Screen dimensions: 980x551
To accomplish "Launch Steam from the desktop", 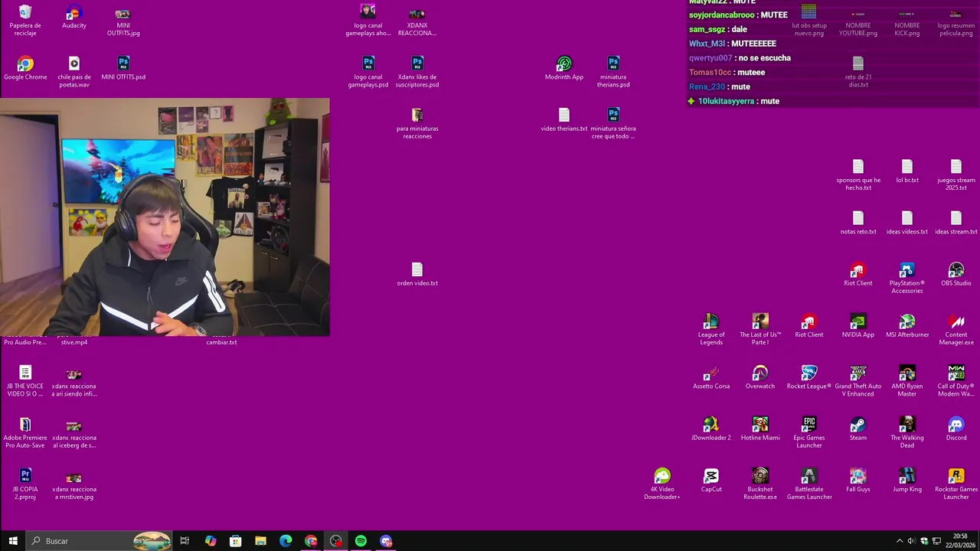I will [x=858, y=429].
